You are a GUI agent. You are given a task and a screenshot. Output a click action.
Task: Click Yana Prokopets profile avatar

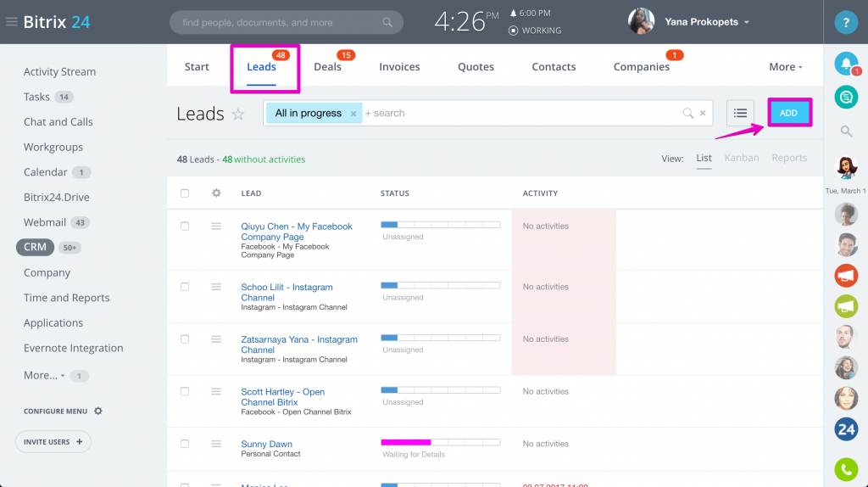pyautogui.click(x=641, y=21)
